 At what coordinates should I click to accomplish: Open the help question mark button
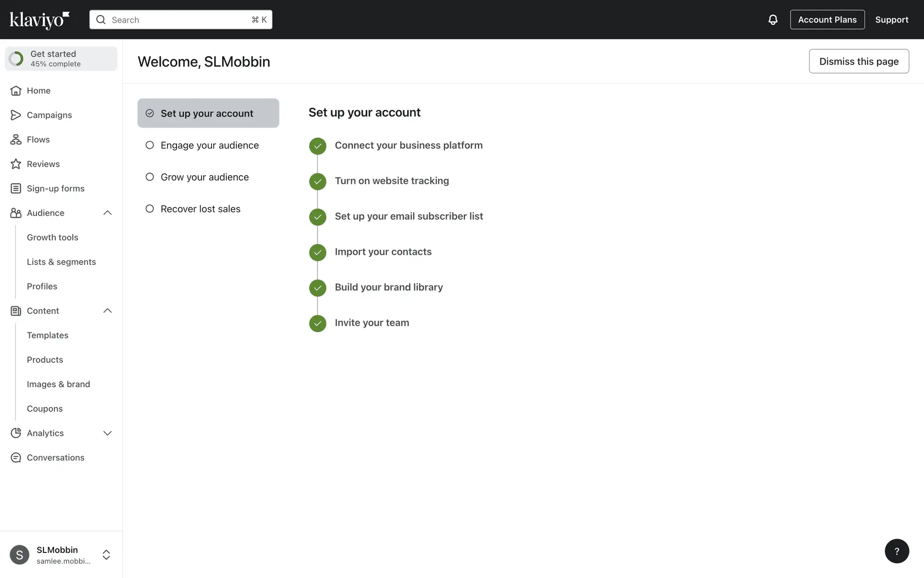(x=896, y=551)
